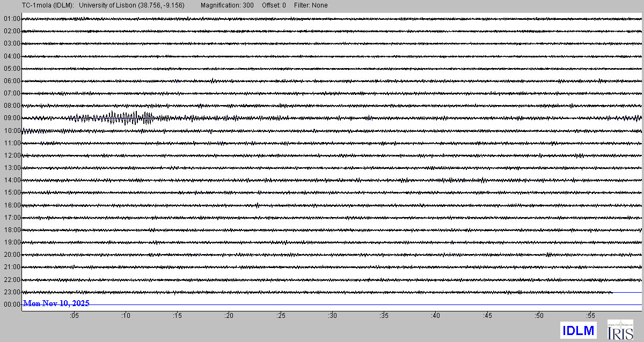The width and height of the screenshot is (644, 342).
Task: Select the 00:00 hour label
Action: click(12, 304)
